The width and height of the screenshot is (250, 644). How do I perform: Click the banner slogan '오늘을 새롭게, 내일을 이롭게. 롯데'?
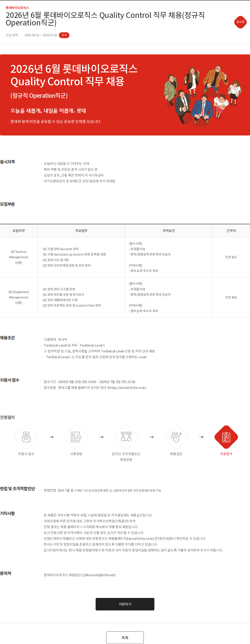tap(48, 111)
